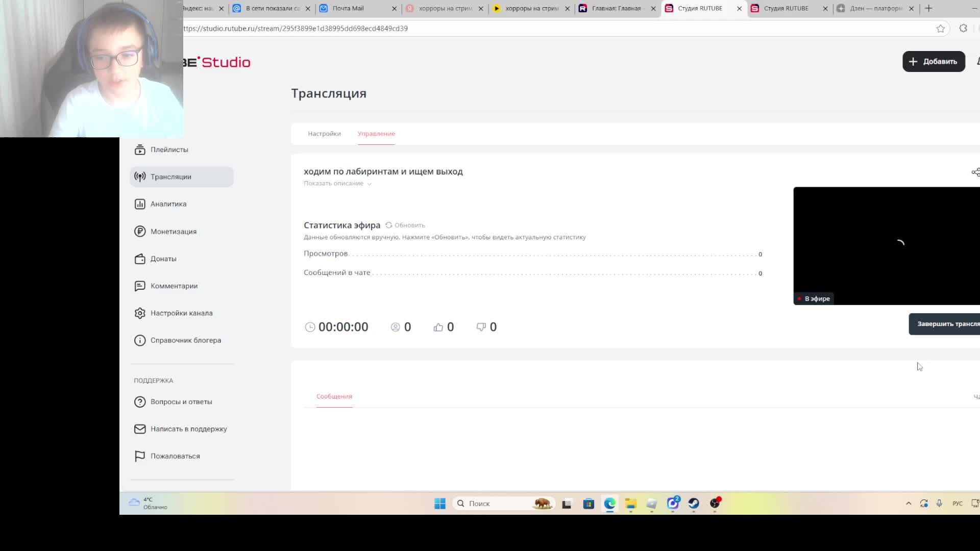Bookmark page with the star icon
Screen dimensions: 980x551
click(940, 29)
